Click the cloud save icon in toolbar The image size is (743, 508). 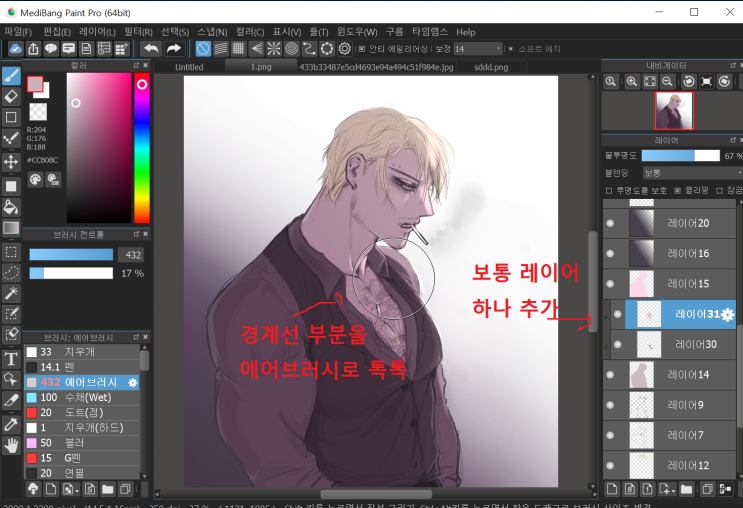(x=15, y=48)
